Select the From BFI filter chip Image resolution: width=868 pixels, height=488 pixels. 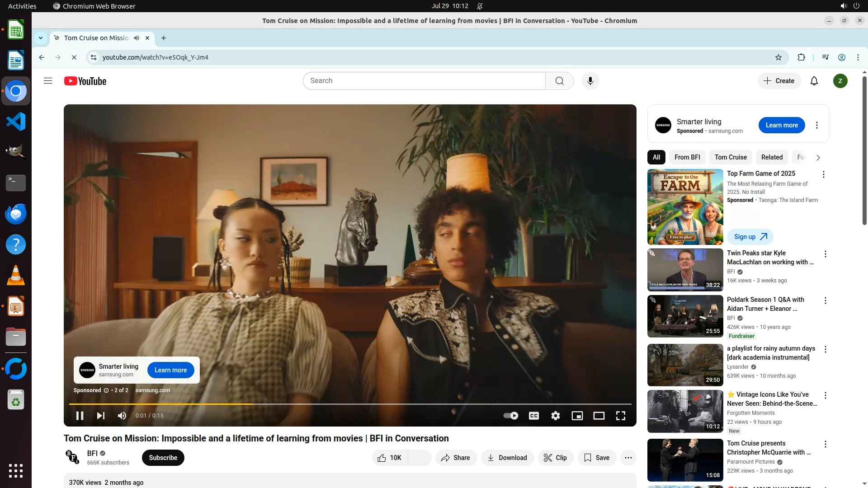coord(687,157)
